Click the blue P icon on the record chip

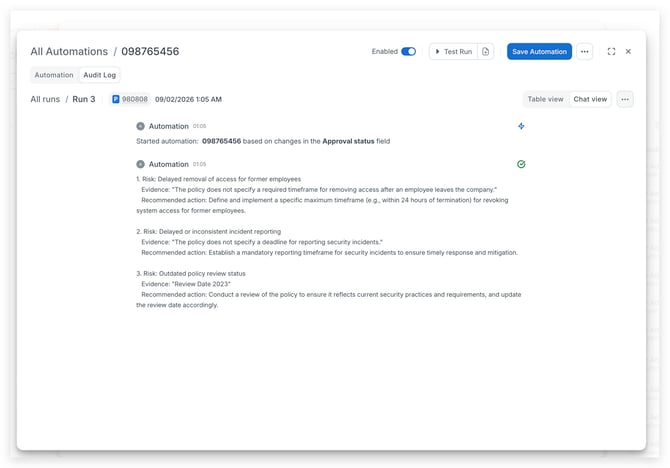tap(115, 99)
